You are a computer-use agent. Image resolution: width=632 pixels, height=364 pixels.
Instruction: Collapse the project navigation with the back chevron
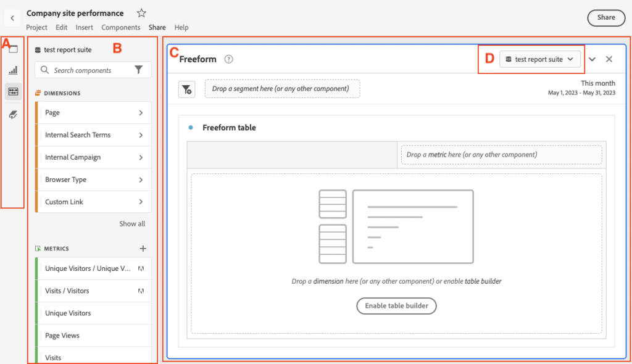(x=12, y=17)
